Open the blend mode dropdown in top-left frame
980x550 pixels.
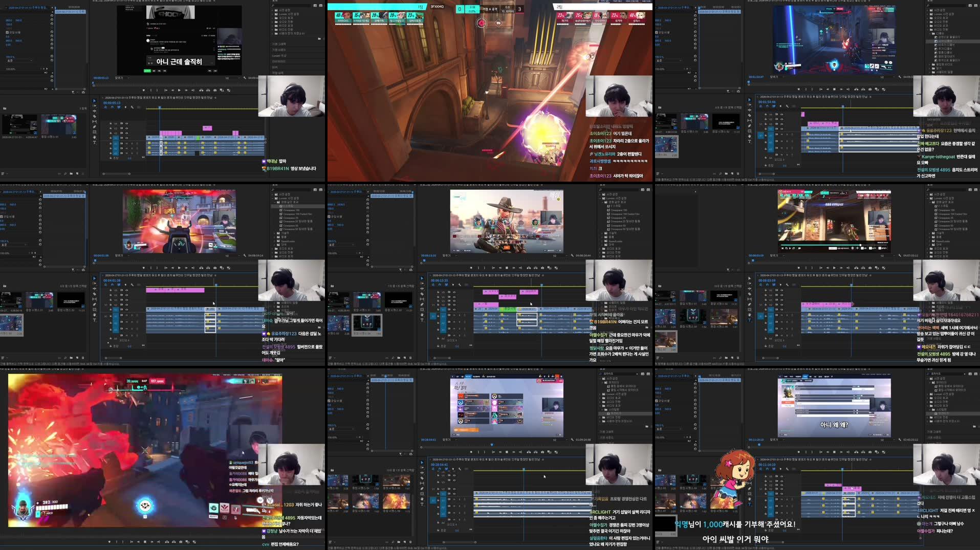point(19,60)
